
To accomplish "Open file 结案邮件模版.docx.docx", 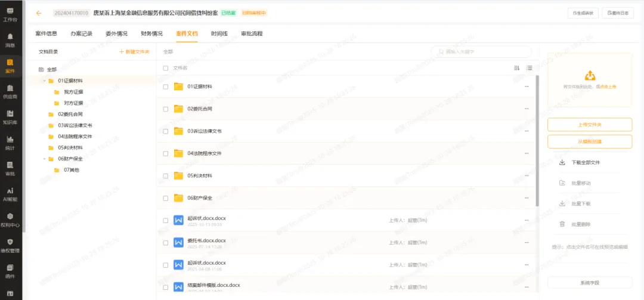I will [213, 285].
